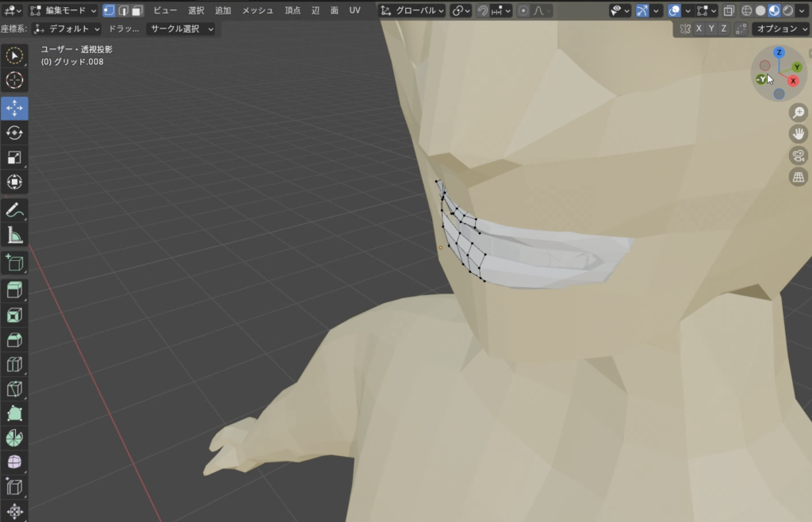Screen dimensions: 812x522
Task: Choose the Bevel tool
Action: pyautogui.click(x=14, y=340)
